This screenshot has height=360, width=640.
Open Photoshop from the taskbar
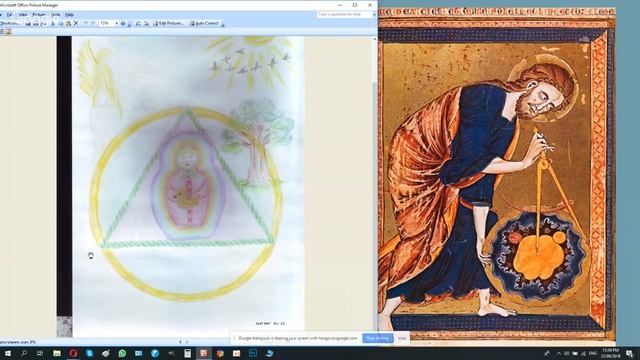coord(253,353)
